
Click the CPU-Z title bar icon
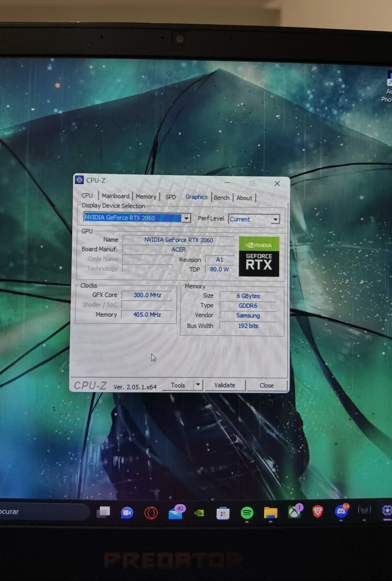pos(79,180)
